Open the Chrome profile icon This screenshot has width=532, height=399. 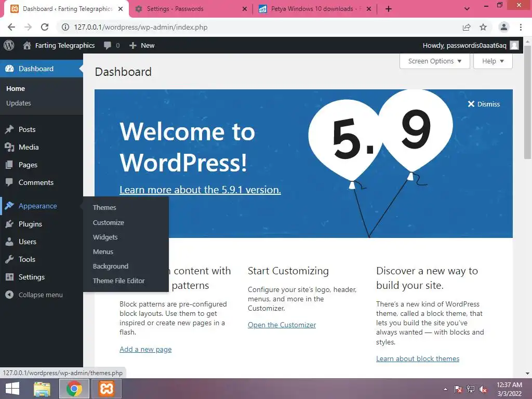[x=504, y=27]
